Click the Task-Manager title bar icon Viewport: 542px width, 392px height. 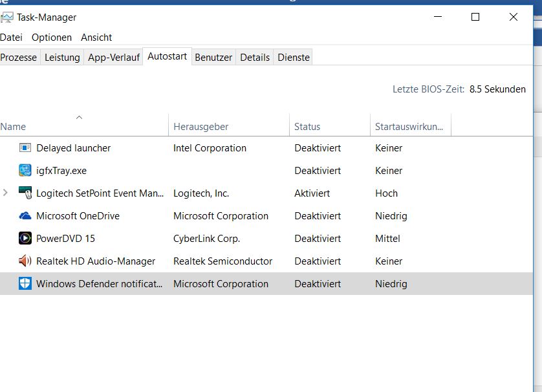[7, 17]
